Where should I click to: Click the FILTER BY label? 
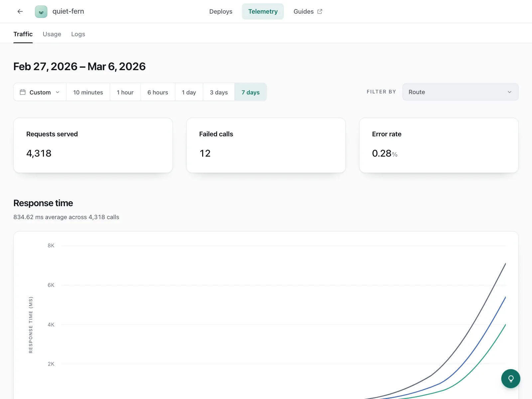(381, 92)
